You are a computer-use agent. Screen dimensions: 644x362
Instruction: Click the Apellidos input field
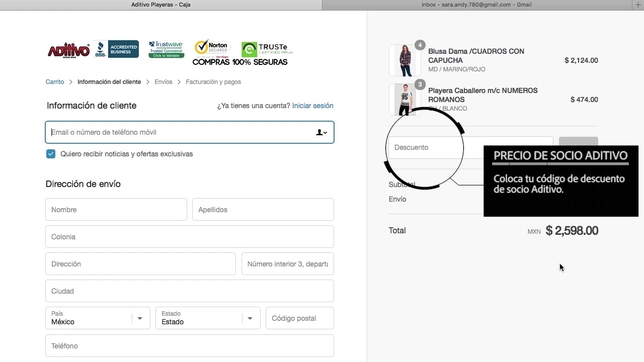tap(263, 209)
